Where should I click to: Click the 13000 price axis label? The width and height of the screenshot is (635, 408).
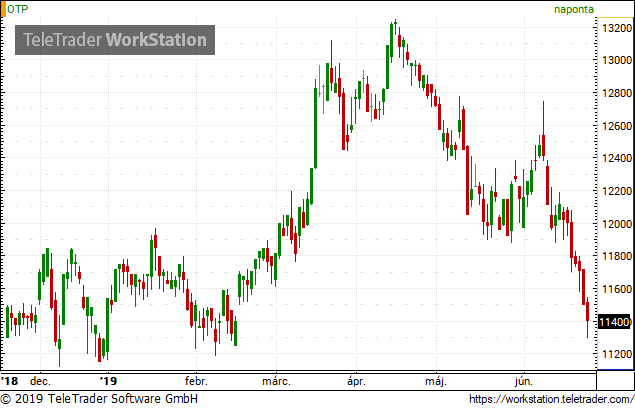click(x=616, y=60)
